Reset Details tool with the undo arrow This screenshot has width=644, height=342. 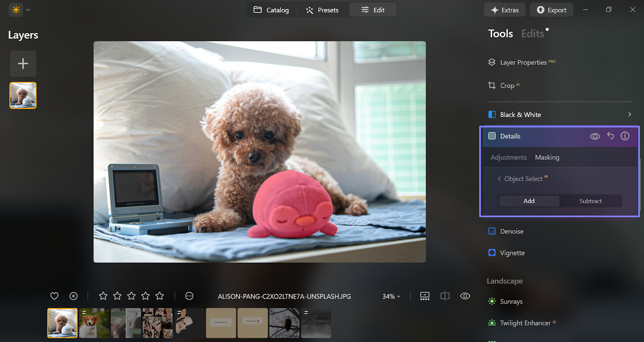(610, 136)
